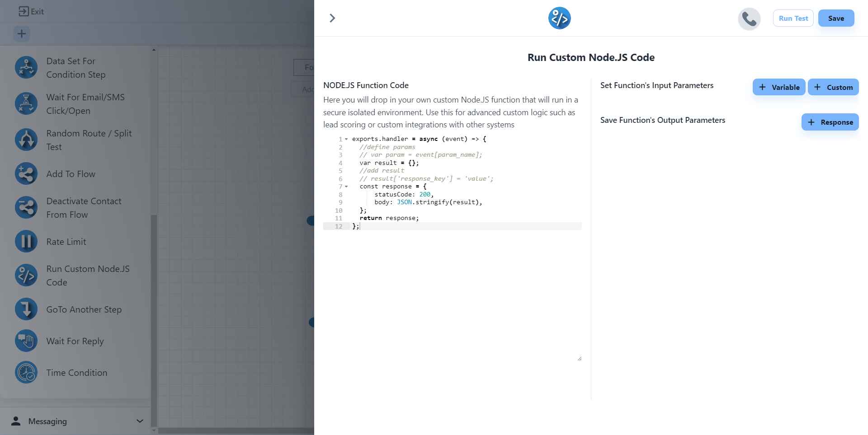This screenshot has width=868, height=435.
Task: Select the Data Set For Condition Step icon
Action: point(26,67)
